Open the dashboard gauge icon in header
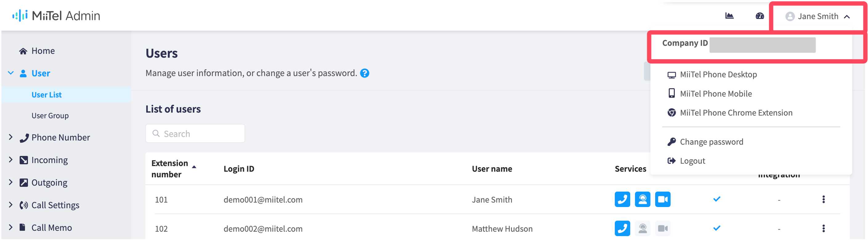Viewport: 868px width, 240px height. [760, 16]
